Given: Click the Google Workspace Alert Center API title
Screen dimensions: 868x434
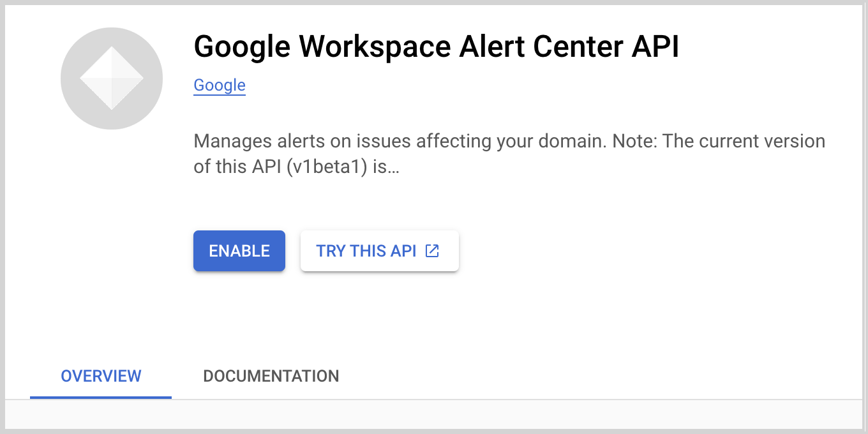Looking at the screenshot, I should (x=436, y=47).
